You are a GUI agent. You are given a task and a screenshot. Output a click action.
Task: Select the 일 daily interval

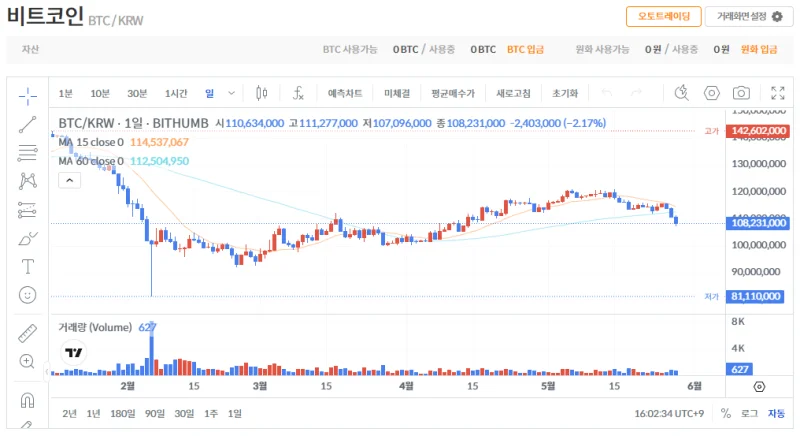210,93
